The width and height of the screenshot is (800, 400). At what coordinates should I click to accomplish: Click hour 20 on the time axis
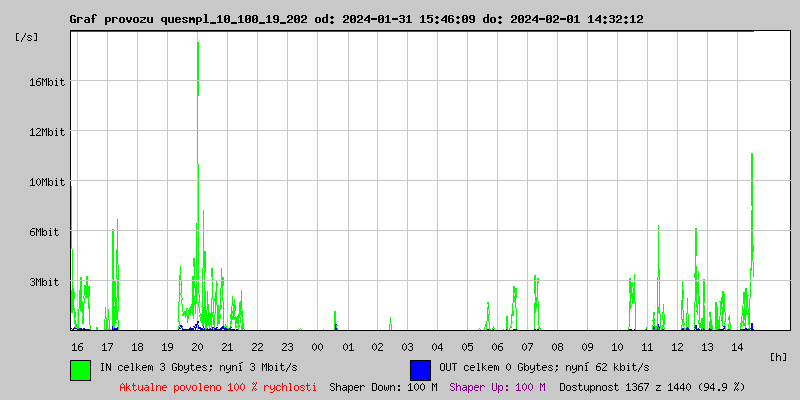(198, 347)
